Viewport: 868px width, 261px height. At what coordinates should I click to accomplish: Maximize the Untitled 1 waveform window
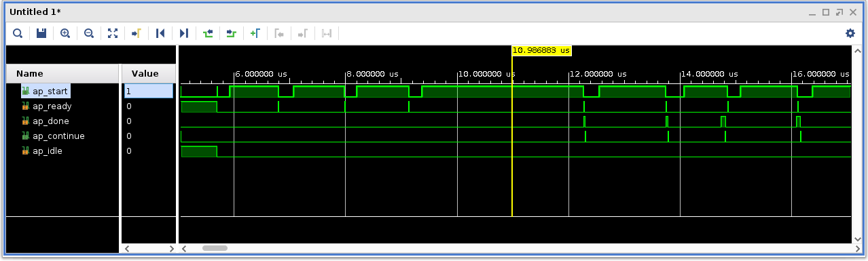(826, 12)
